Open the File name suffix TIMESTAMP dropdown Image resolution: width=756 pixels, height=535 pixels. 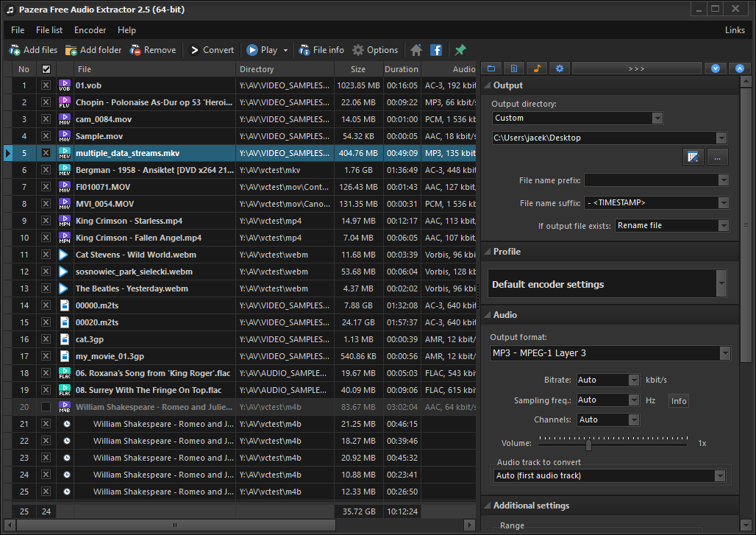(x=724, y=203)
